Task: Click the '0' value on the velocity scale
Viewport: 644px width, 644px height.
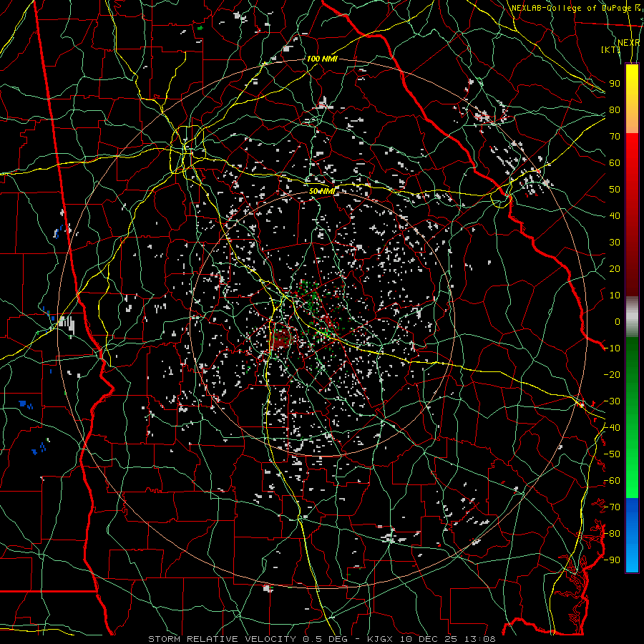Action: 618,321
